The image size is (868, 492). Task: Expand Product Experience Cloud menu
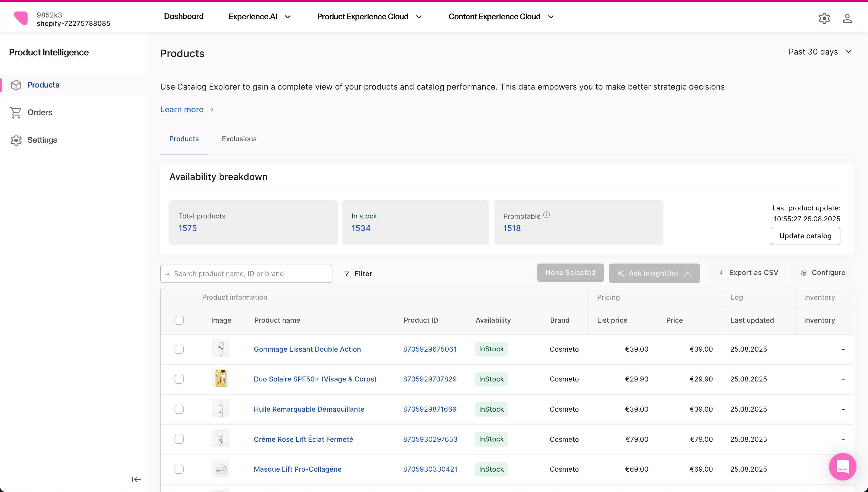coord(369,17)
